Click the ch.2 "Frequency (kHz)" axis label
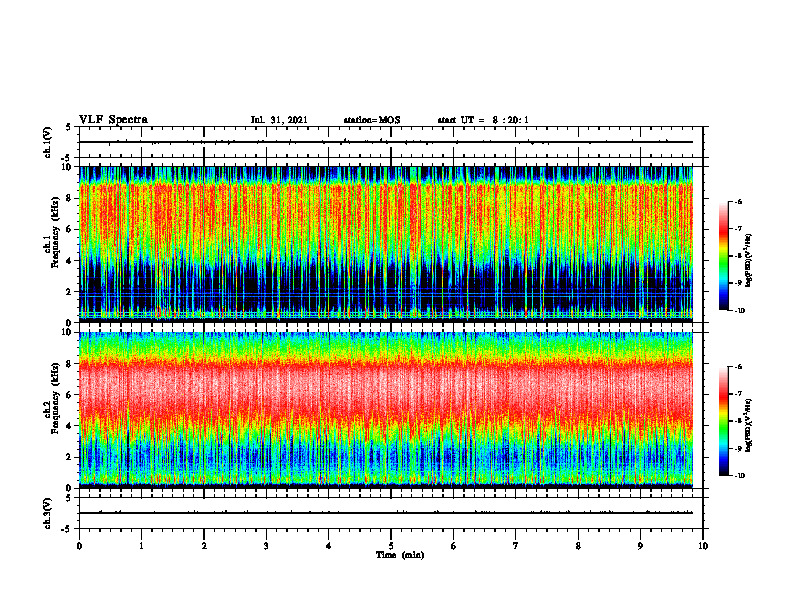 (x=55, y=398)
